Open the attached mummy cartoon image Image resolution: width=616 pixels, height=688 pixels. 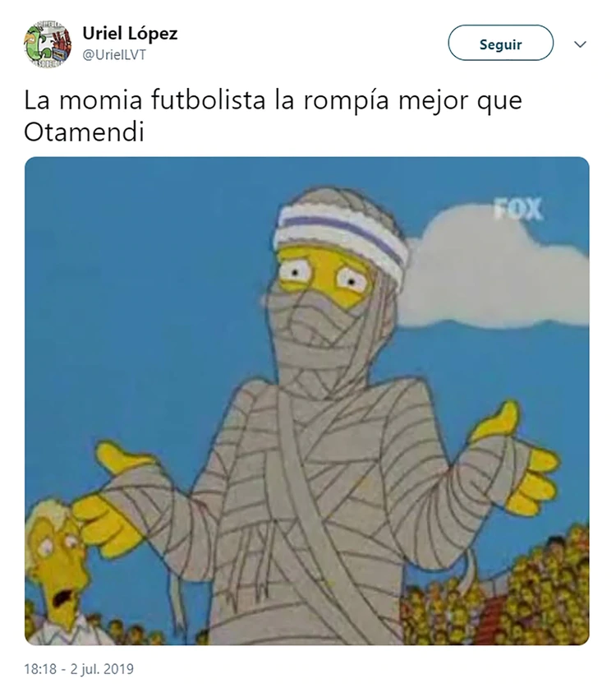(x=307, y=400)
